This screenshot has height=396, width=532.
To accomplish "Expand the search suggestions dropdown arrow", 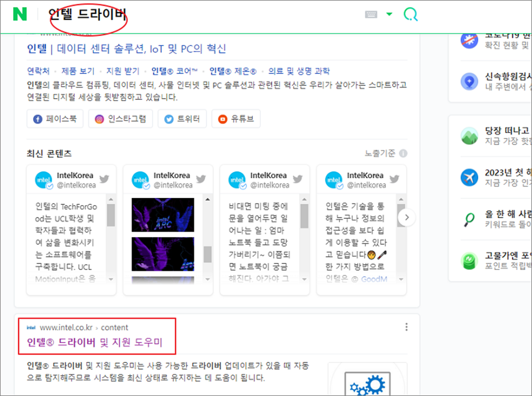I will click(x=389, y=14).
